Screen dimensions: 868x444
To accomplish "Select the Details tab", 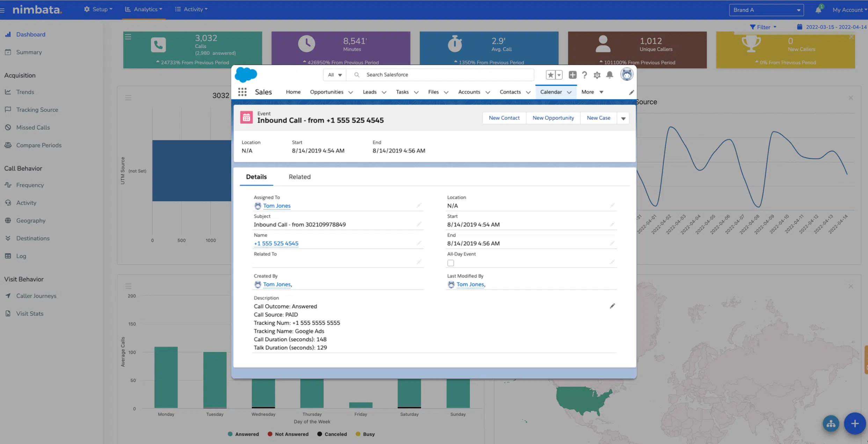I will 256,177.
